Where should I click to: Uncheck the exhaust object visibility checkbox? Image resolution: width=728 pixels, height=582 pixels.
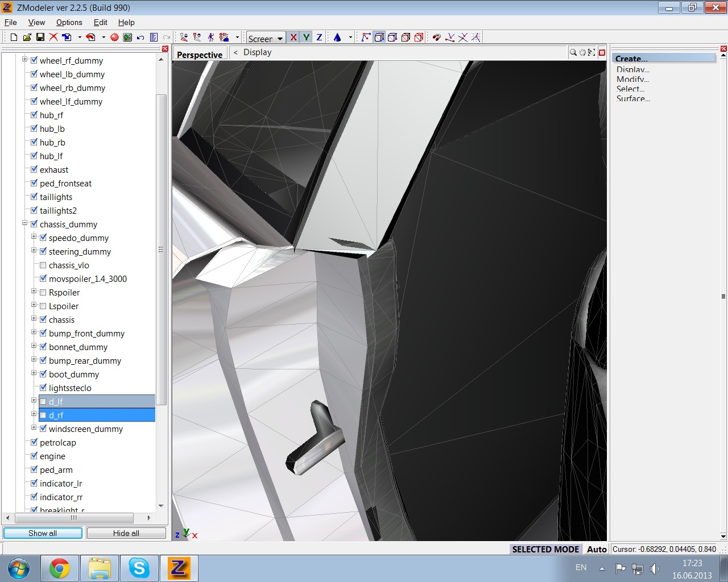point(34,169)
